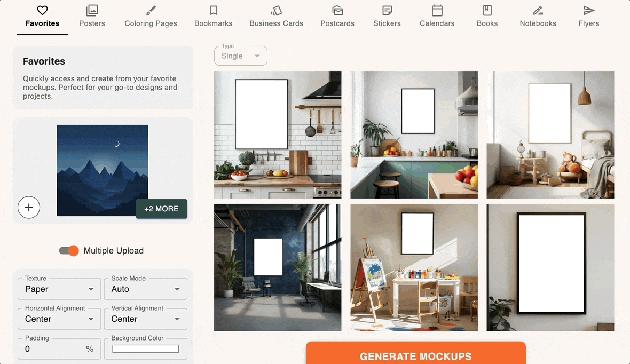The height and width of the screenshot is (364, 630).
Task: Open the Scale Mode dropdown
Action: [x=145, y=289]
